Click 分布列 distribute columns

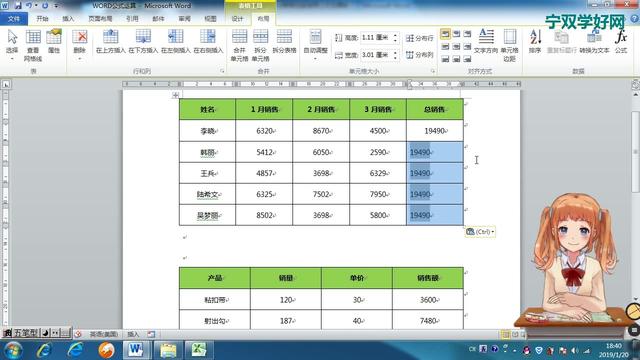coord(420,55)
